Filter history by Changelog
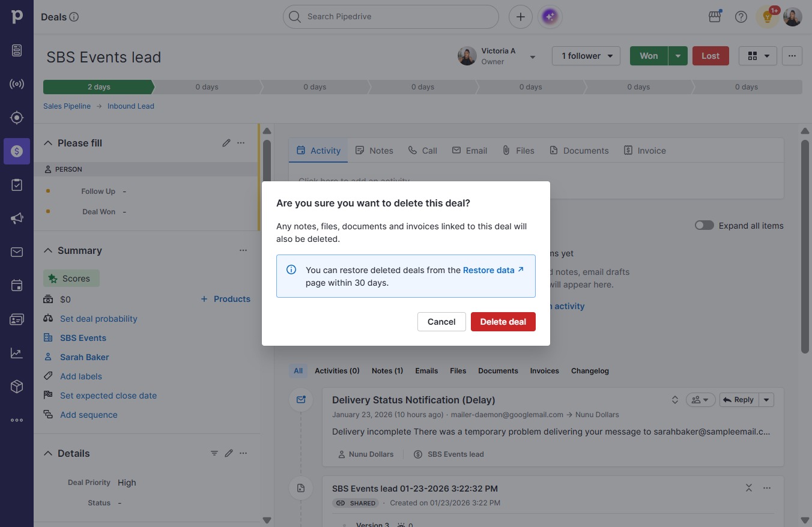This screenshot has height=527, width=812. click(x=590, y=371)
